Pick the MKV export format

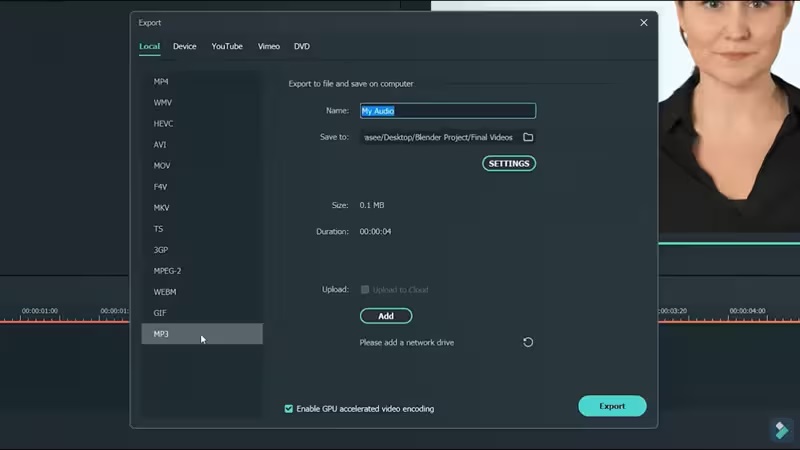[202, 208]
